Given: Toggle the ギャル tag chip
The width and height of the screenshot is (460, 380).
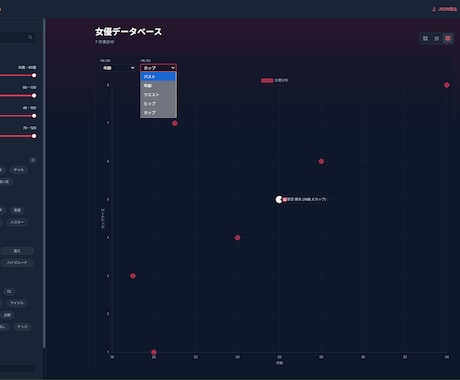Looking at the screenshot, I should pyautogui.click(x=19, y=170).
